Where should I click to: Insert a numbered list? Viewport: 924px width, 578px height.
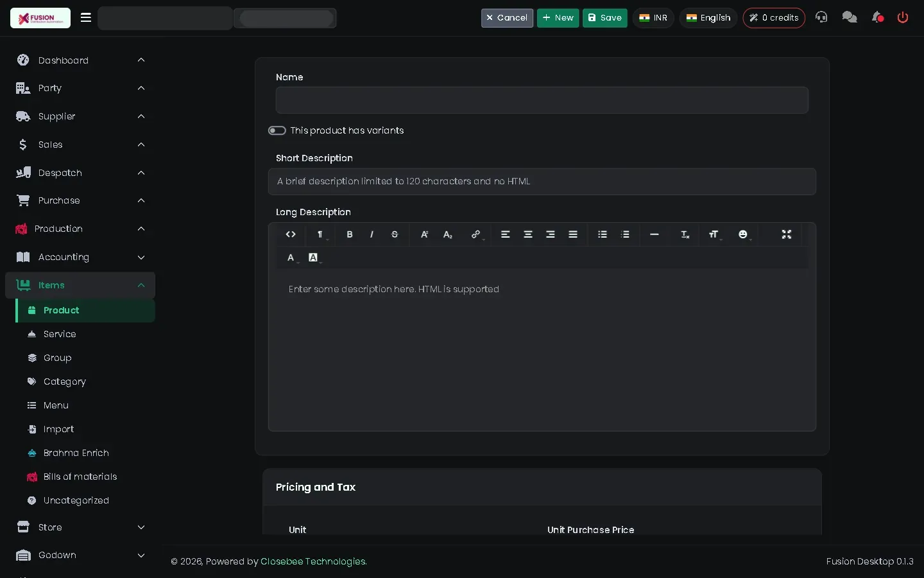pos(626,234)
